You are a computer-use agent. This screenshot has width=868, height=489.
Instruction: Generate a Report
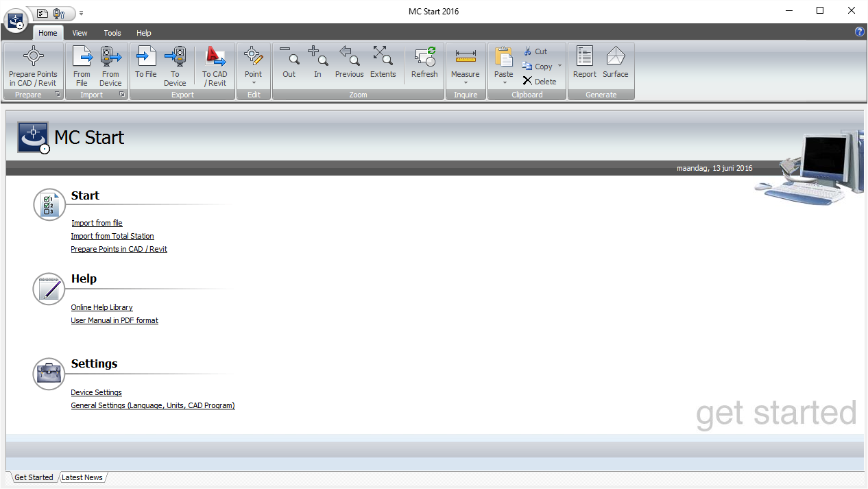[585, 62]
